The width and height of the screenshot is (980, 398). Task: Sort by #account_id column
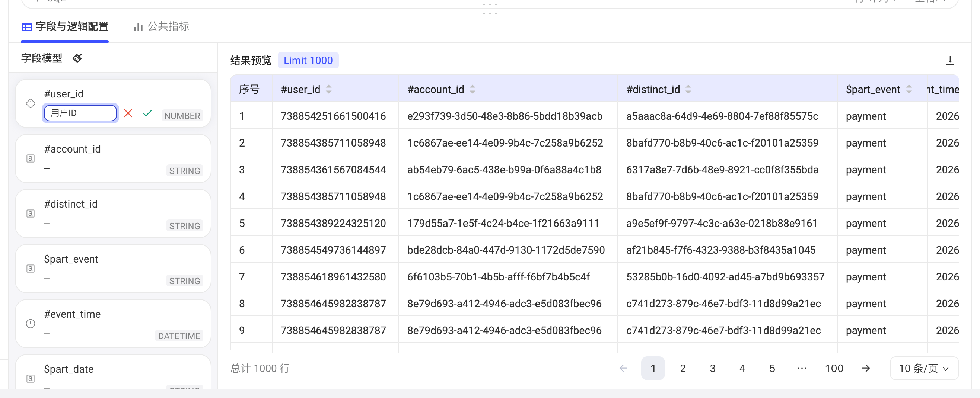pyautogui.click(x=472, y=89)
